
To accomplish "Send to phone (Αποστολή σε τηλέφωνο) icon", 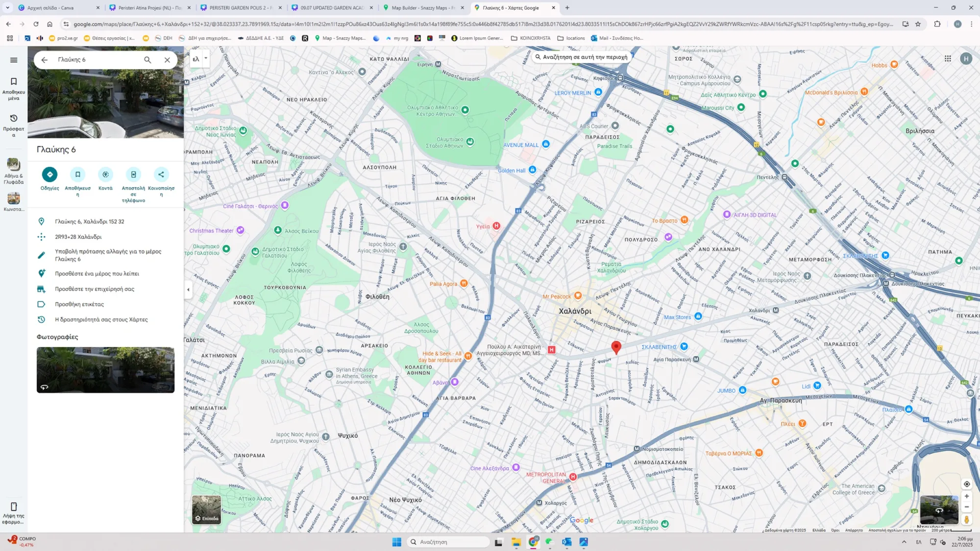I will click(133, 174).
